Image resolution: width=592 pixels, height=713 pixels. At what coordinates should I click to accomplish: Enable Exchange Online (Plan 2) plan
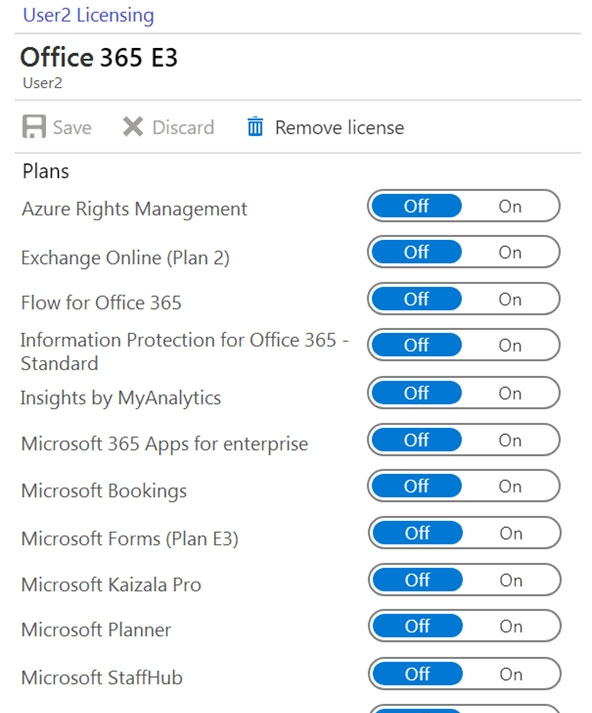[510, 252]
